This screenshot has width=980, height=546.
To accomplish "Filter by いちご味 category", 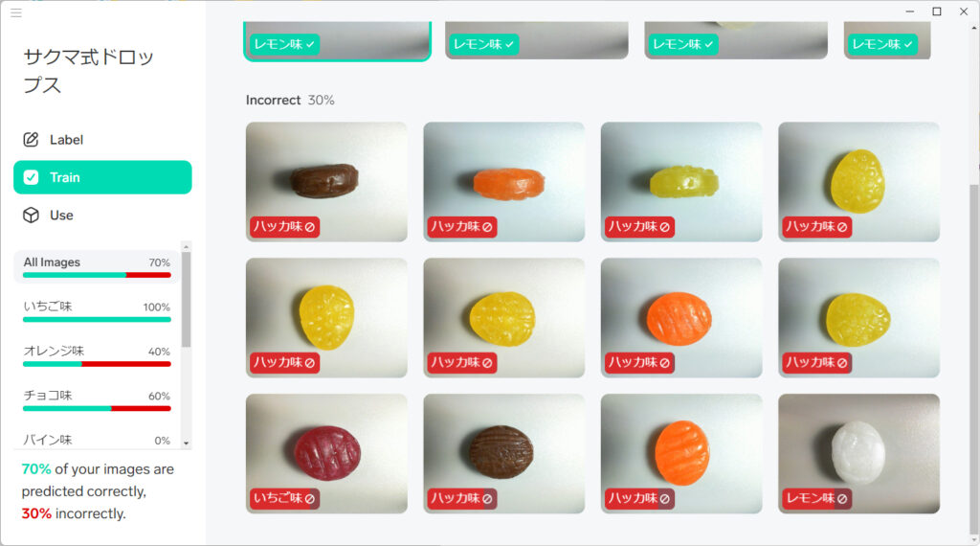I will 97,311.
